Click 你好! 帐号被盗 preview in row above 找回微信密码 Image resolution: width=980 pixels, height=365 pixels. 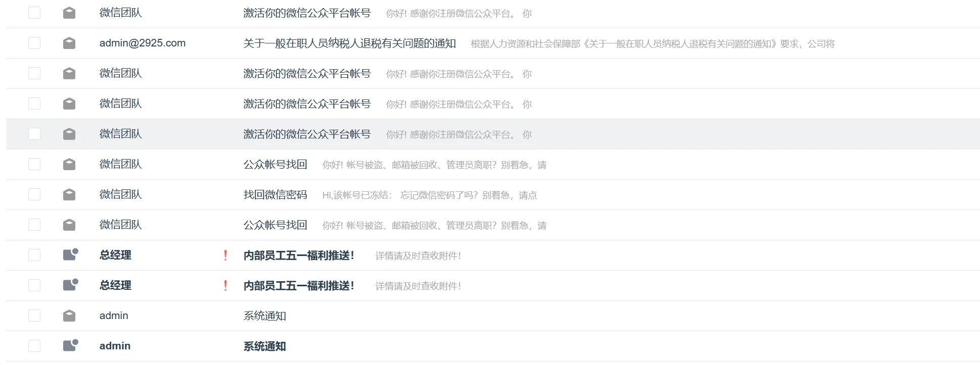pos(434,165)
